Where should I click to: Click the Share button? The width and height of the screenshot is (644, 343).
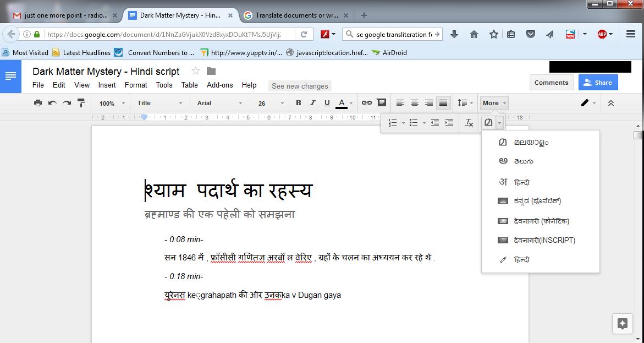[598, 82]
